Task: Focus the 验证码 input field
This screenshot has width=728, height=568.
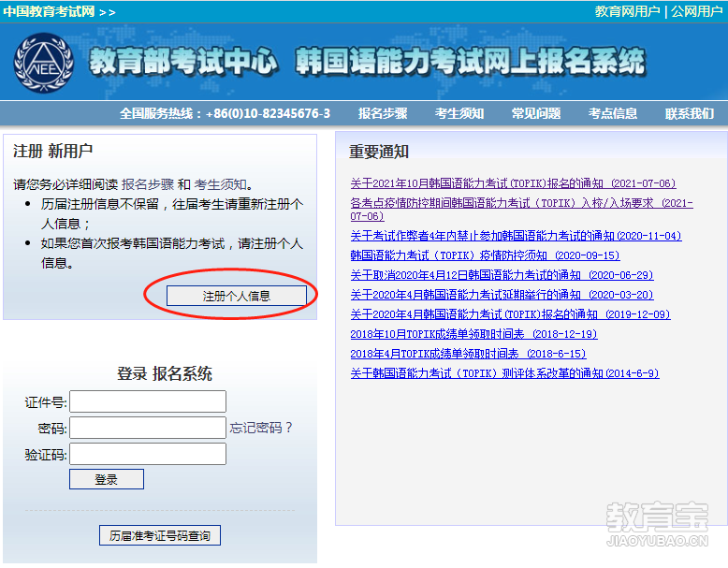Action: click(x=148, y=454)
